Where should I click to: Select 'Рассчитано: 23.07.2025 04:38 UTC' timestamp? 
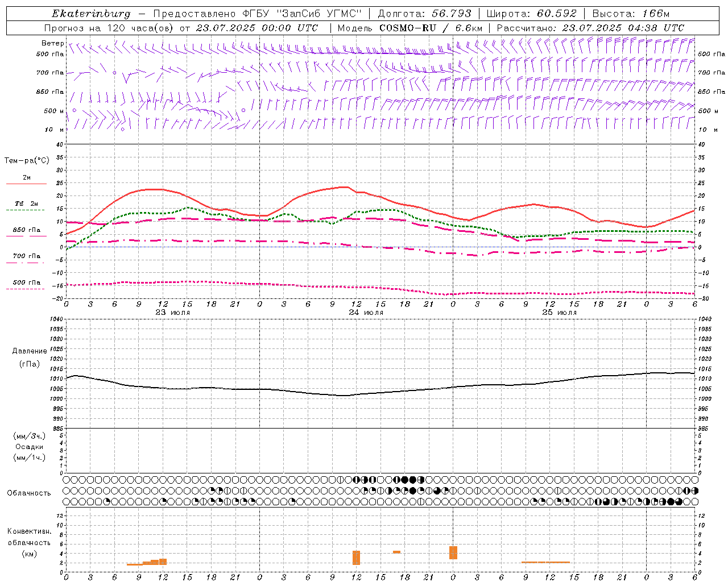[590, 28]
